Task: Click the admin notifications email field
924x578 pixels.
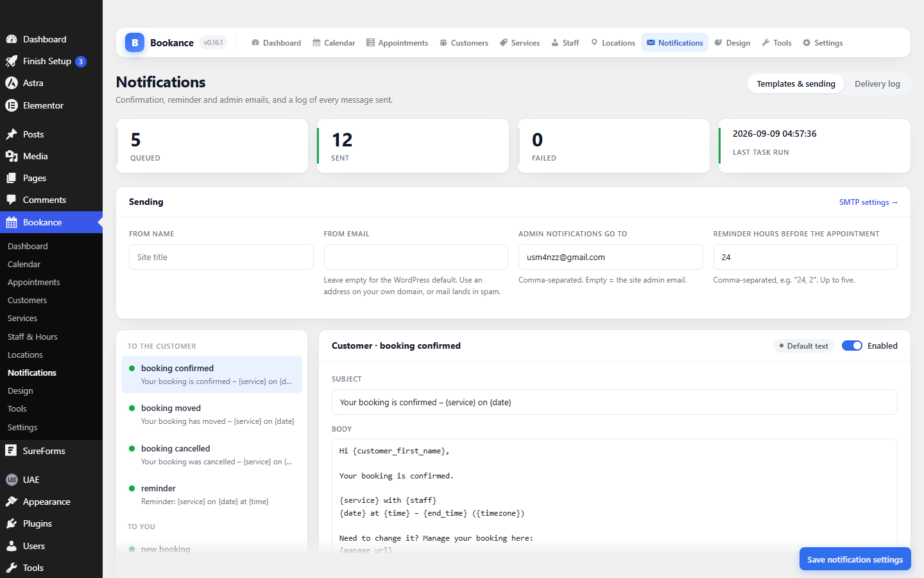Action: [611, 257]
